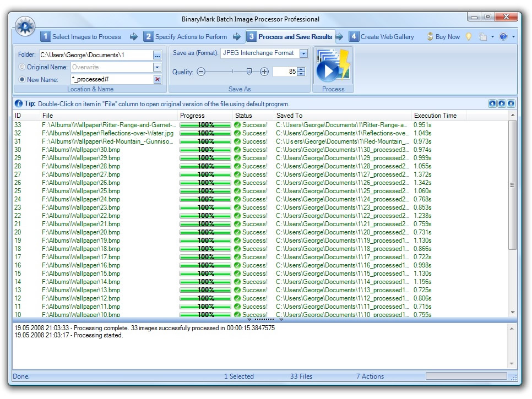Open the Save as Format dropdown
The width and height of the screenshot is (532, 399).
[303, 53]
